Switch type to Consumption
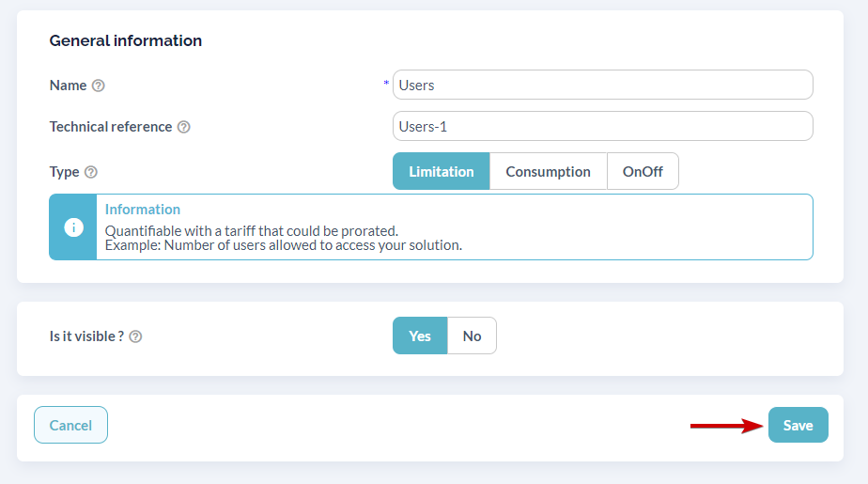Screen dimensions: 868x484 548,172
